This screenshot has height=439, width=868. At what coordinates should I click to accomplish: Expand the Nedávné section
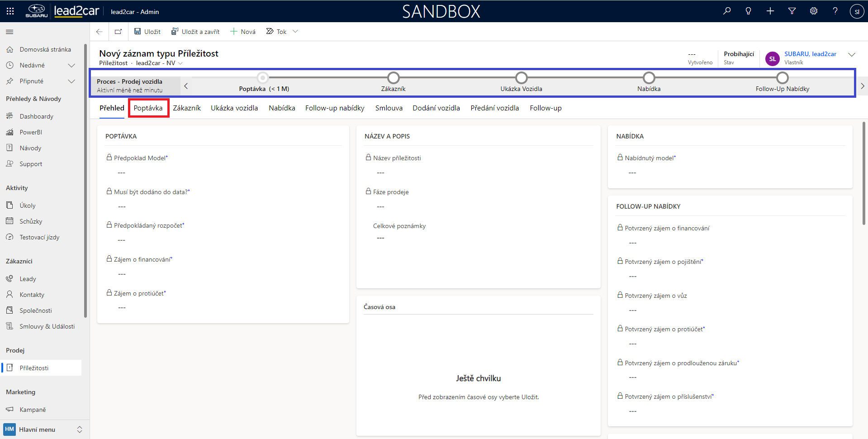[71, 65]
